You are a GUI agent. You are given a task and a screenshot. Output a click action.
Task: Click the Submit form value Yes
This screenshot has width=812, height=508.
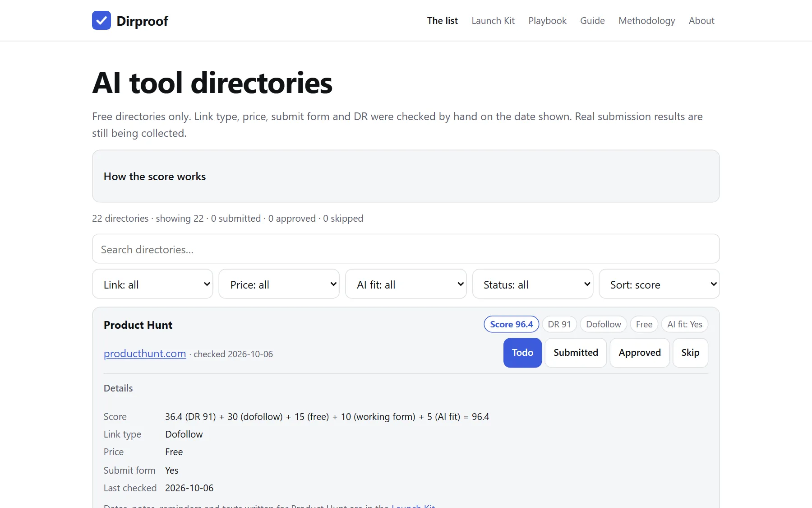(172, 471)
